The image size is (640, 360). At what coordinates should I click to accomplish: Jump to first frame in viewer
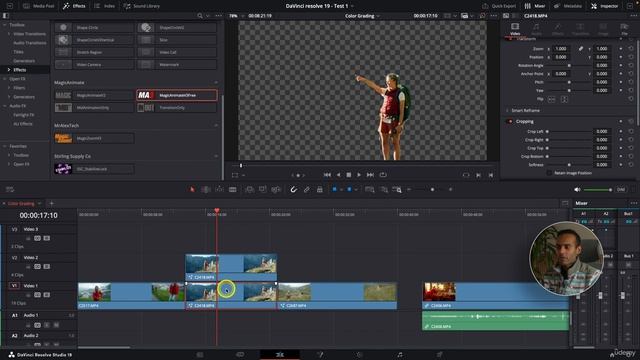327,175
